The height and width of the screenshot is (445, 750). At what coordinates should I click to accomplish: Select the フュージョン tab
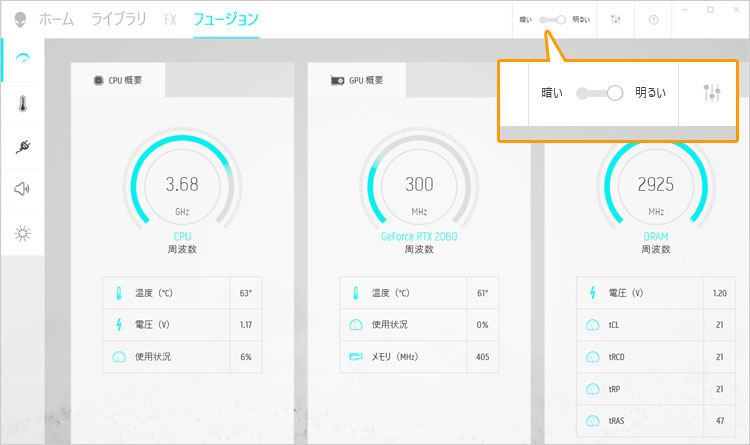pos(226,19)
